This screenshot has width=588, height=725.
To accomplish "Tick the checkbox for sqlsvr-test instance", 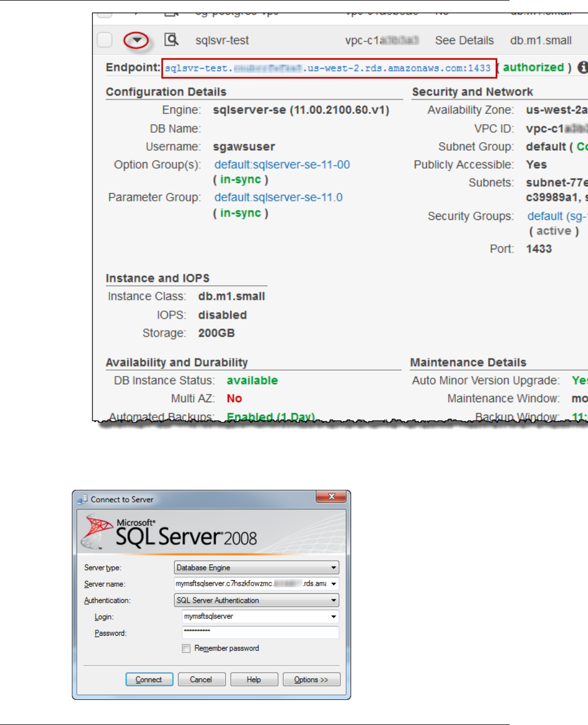I will [x=105, y=40].
